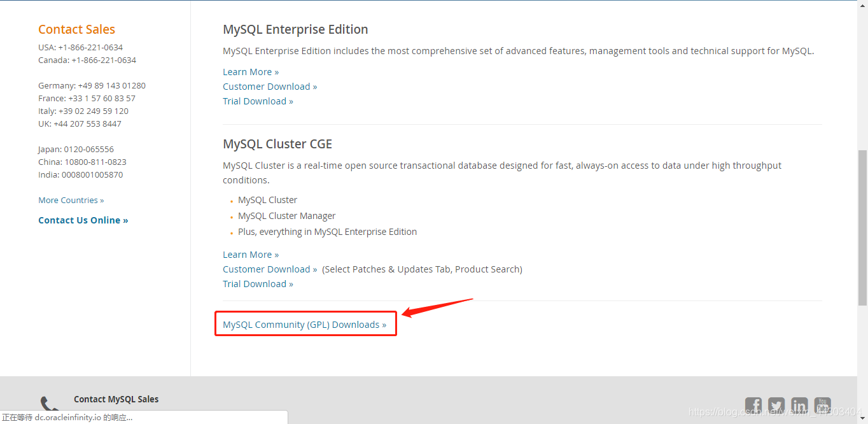Image resolution: width=868 pixels, height=424 pixels.
Task: Click the MySQL Cluster CGE heading
Action: click(277, 144)
